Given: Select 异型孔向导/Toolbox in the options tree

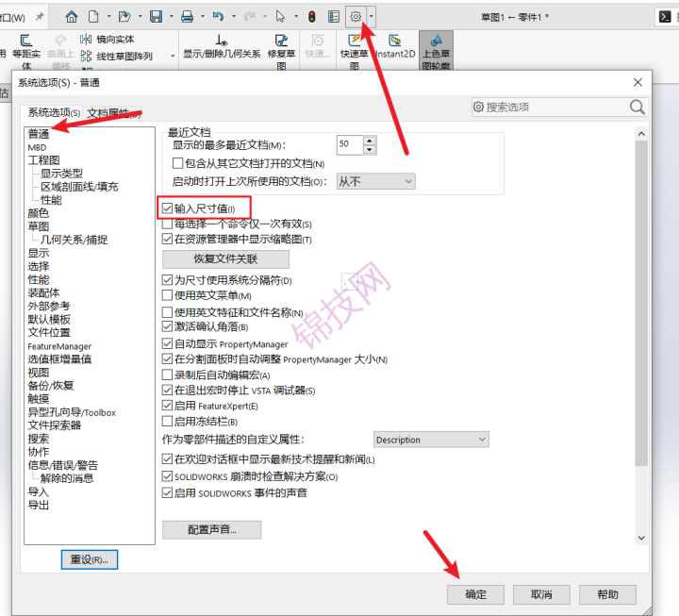Looking at the screenshot, I should click(72, 412).
